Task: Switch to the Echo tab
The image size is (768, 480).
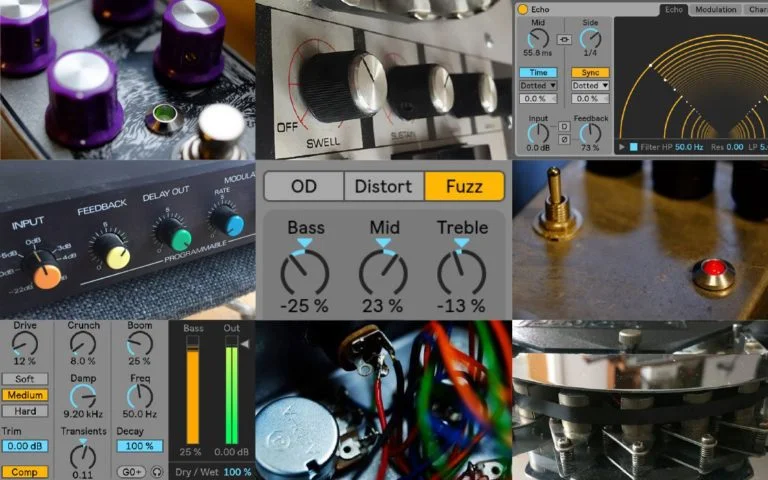Action: point(673,9)
